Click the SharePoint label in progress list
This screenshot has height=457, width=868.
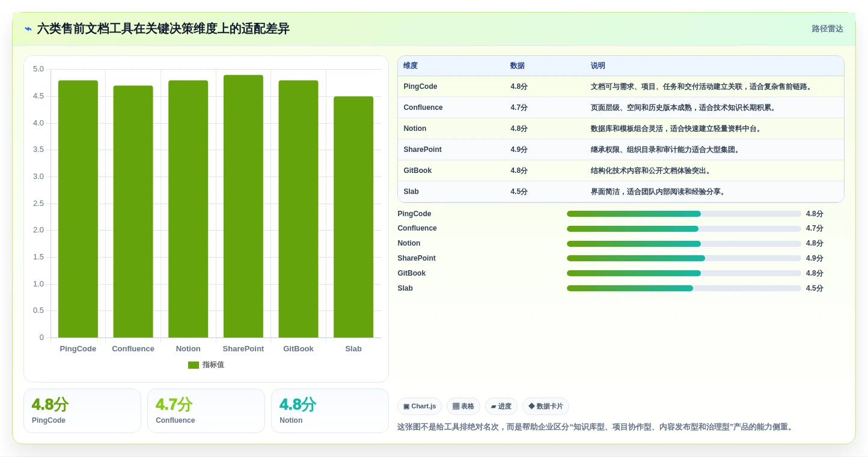pos(417,258)
